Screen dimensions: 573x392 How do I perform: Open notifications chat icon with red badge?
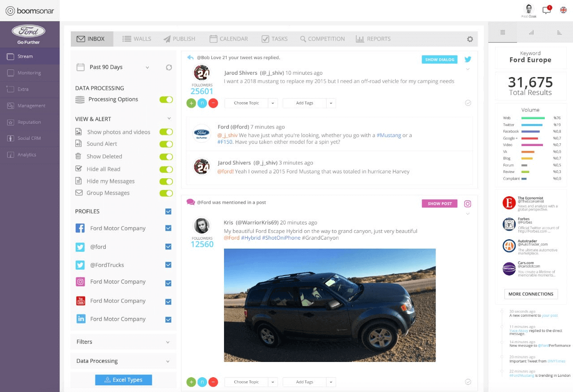pos(547,10)
